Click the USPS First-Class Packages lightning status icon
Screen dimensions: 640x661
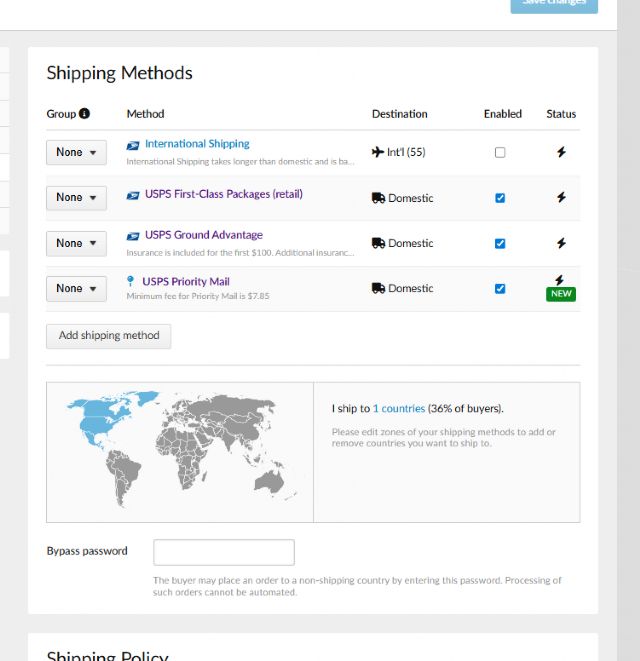pos(561,198)
